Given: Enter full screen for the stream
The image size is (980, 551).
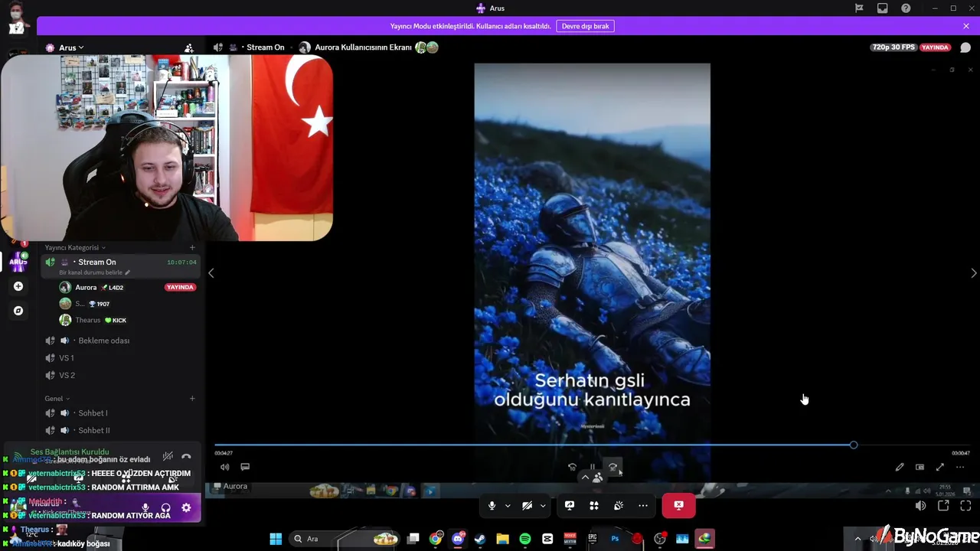Looking at the screenshot, I should point(965,506).
